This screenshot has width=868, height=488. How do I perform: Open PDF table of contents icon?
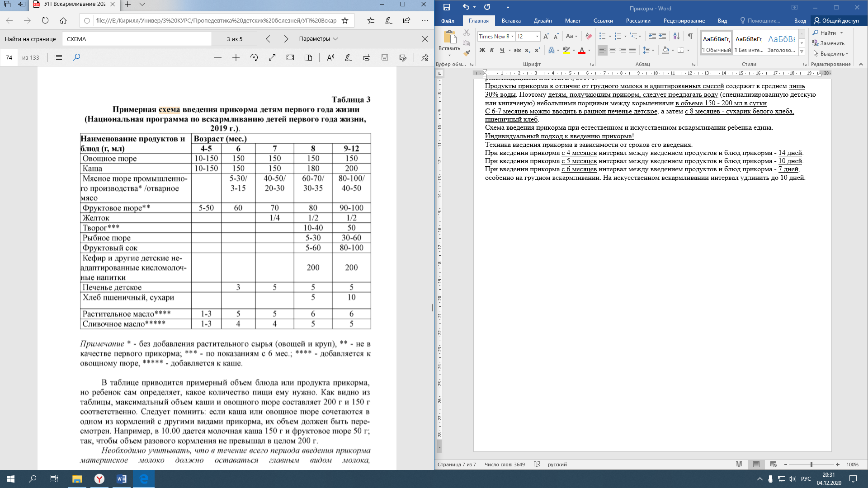58,57
